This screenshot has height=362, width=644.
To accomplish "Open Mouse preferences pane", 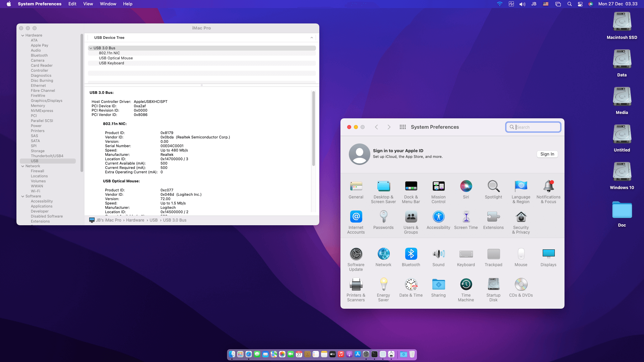I will 521,257.
